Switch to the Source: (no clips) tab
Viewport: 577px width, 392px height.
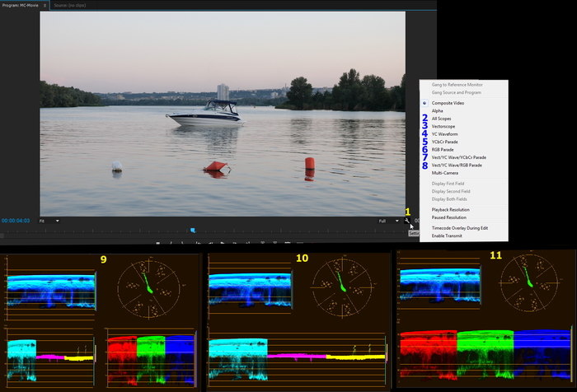point(70,6)
